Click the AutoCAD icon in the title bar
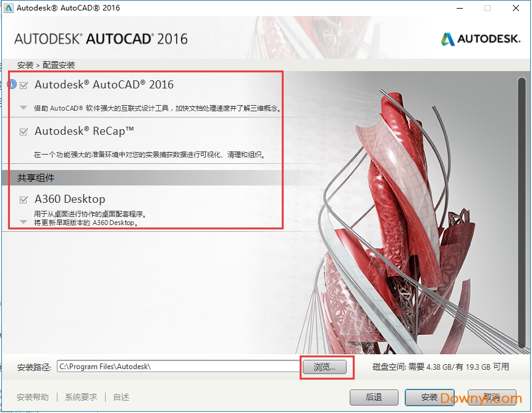 point(8,8)
